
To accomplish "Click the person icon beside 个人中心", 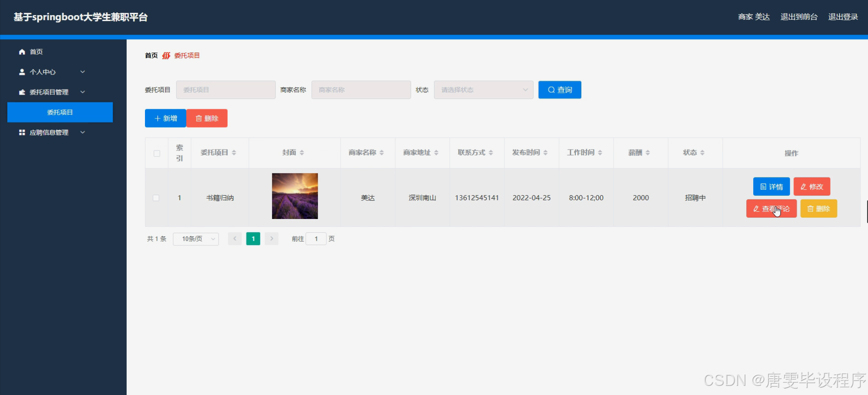I will [x=22, y=72].
